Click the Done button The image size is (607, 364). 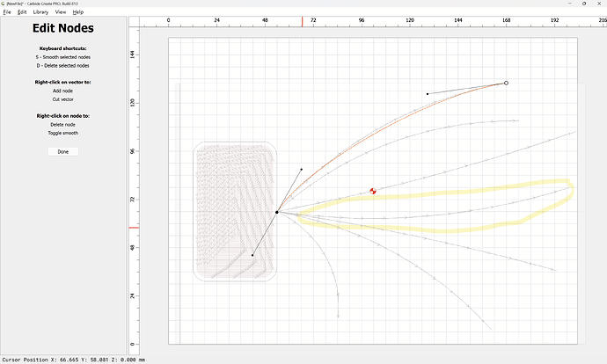[x=63, y=151]
